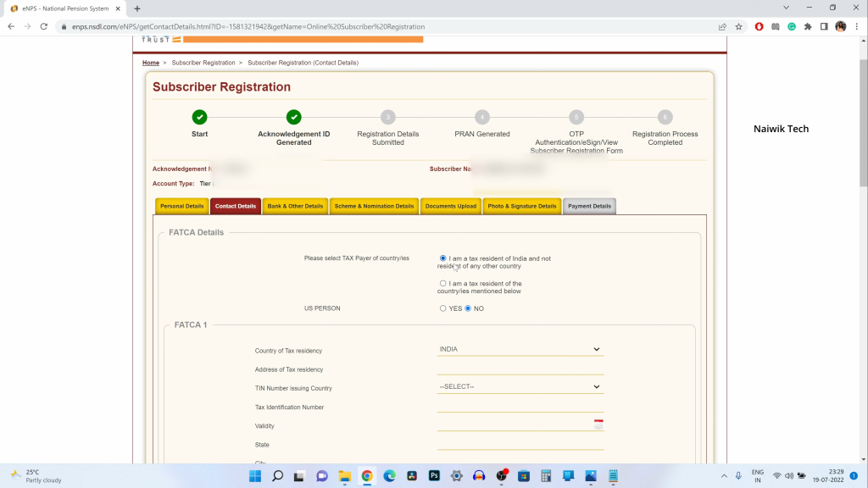The width and height of the screenshot is (868, 488).
Task: Open the Validity field calendar picker
Action: pos(599,423)
